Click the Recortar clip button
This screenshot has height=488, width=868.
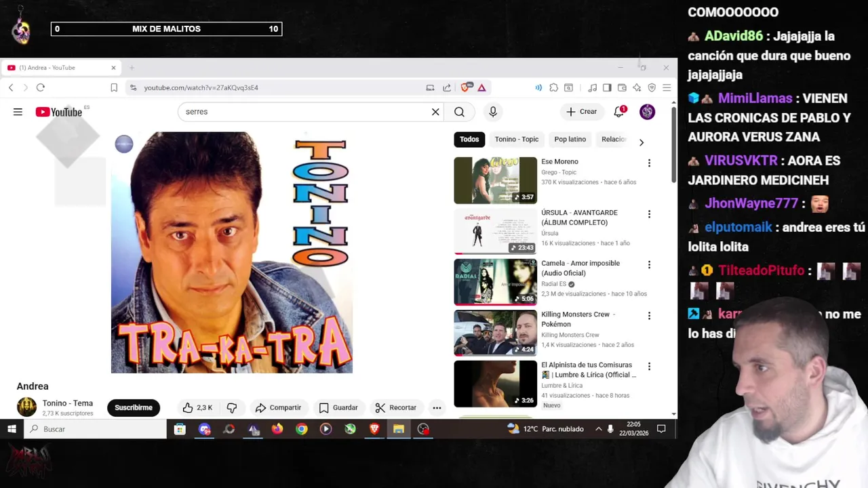click(x=395, y=407)
